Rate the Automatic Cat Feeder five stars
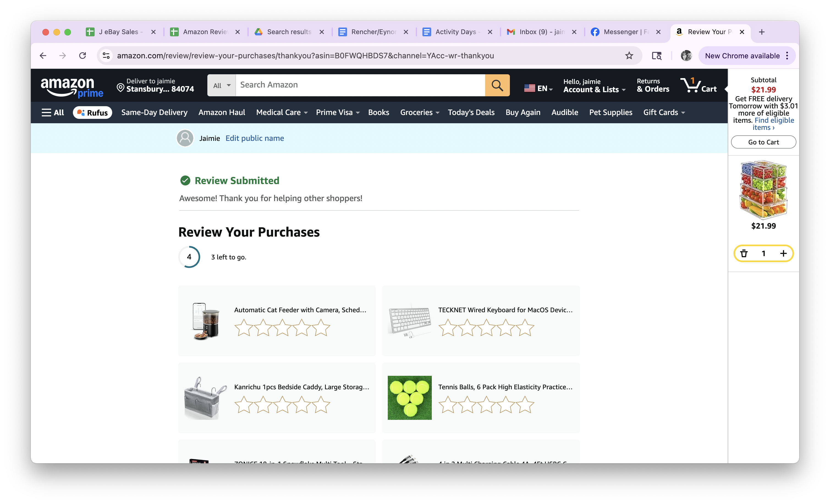This screenshot has width=830, height=504. [x=321, y=328]
